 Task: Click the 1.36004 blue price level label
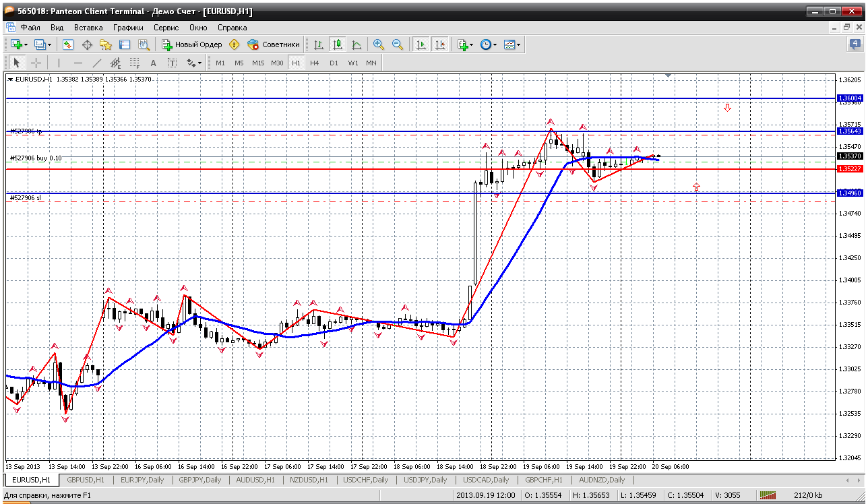pyautogui.click(x=849, y=98)
